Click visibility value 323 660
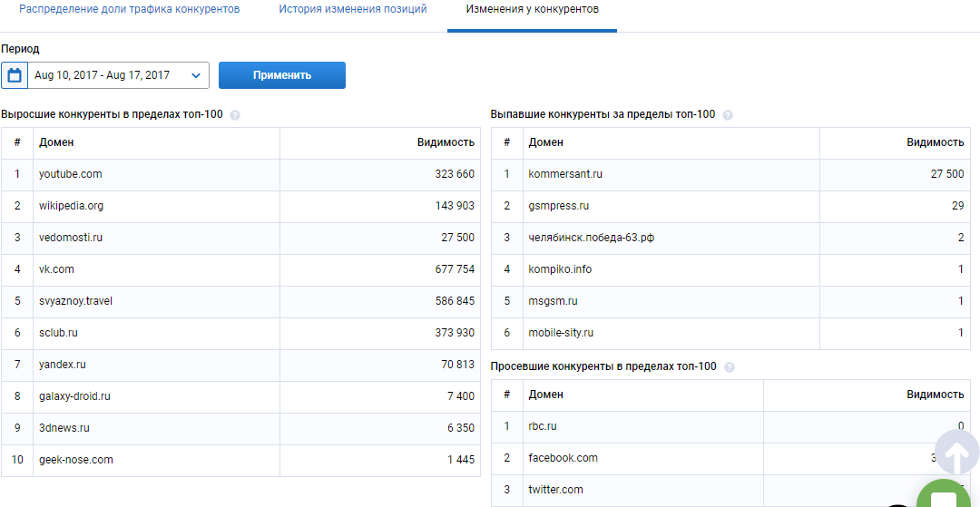The height and width of the screenshot is (507, 980). coord(455,175)
